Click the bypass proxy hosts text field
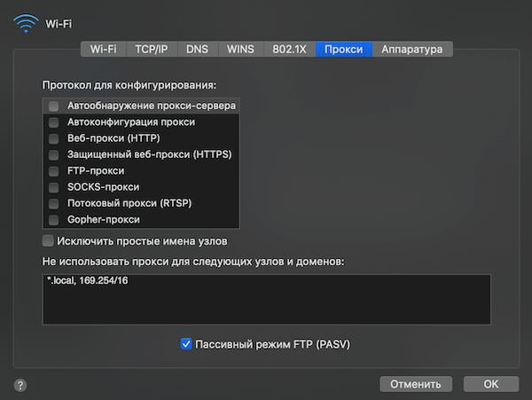The width and height of the screenshot is (532, 400). point(266,299)
